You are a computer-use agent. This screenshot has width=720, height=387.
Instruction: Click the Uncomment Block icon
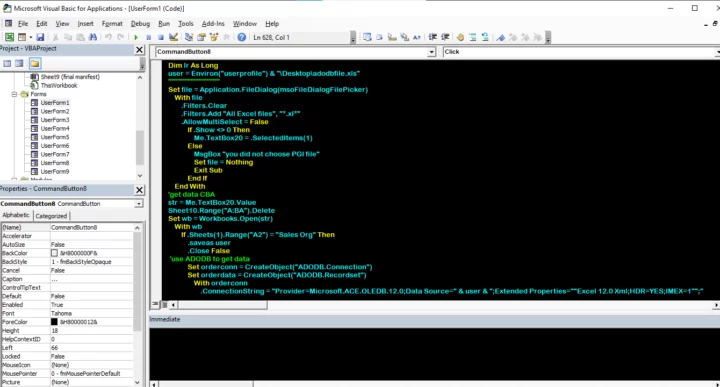click(x=485, y=37)
